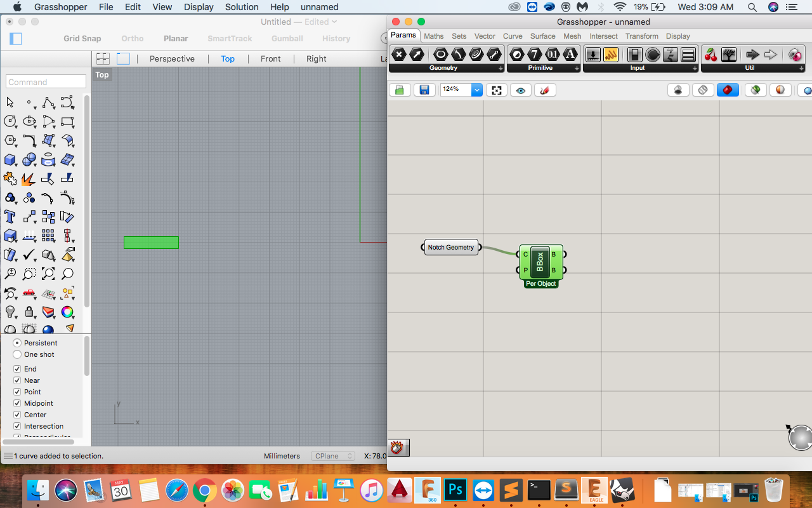Click the Grasshopper Point param icon
812x508 pixels.
(x=399, y=55)
